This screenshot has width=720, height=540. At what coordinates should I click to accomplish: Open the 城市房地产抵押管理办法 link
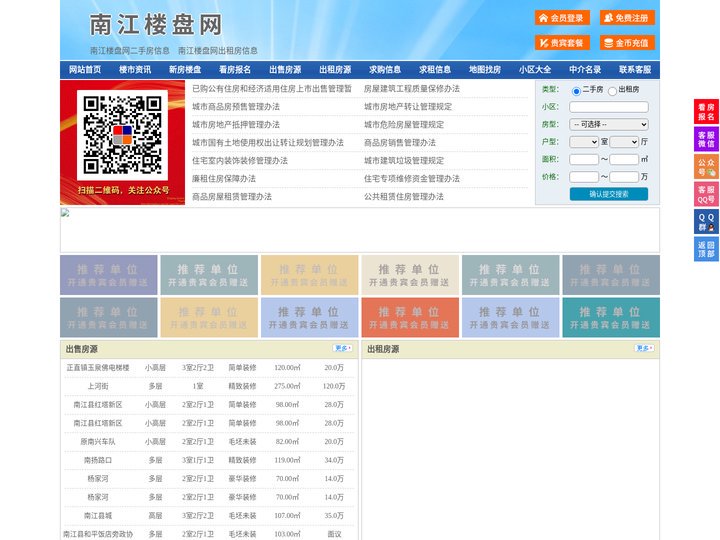236,124
